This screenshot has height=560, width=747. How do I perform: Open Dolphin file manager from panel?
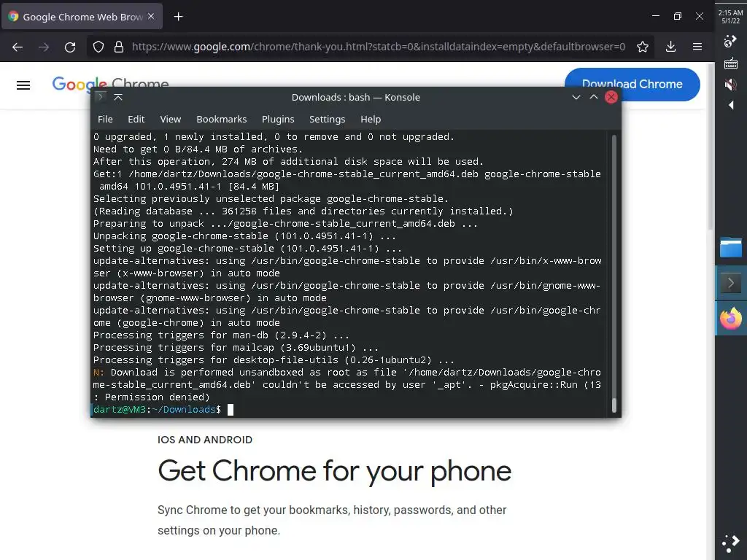[x=731, y=248]
